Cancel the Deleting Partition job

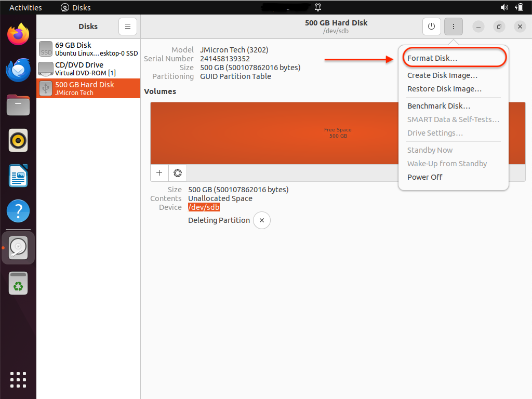[262, 220]
